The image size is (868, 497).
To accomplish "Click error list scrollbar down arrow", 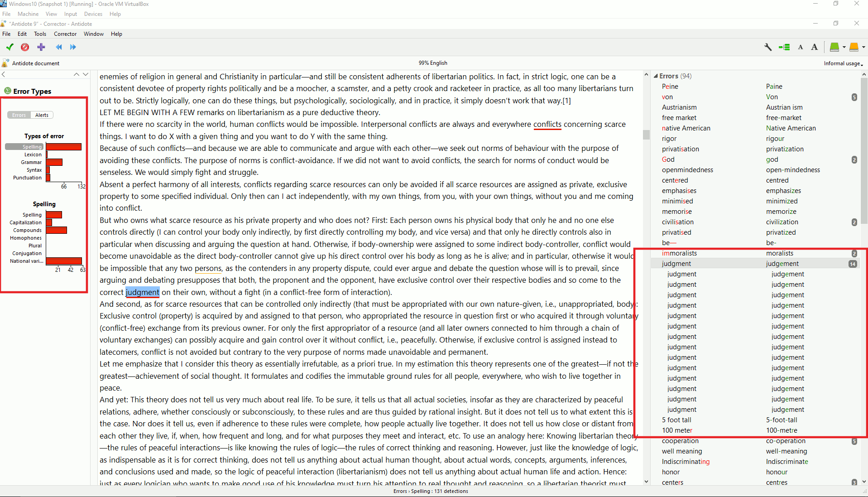I will pyautogui.click(x=864, y=482).
